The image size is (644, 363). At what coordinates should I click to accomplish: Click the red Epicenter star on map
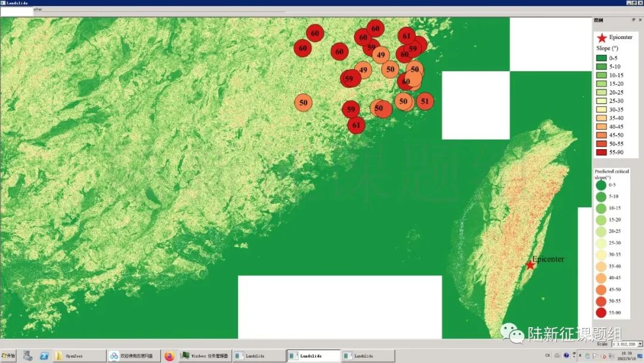point(530,264)
